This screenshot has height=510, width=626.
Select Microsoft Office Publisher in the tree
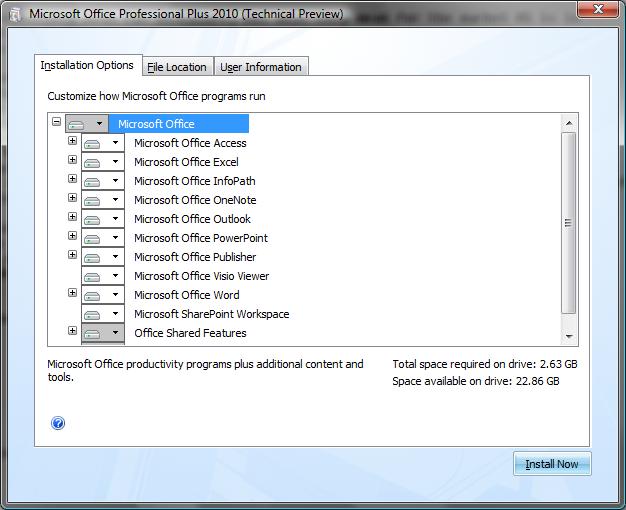[195, 257]
